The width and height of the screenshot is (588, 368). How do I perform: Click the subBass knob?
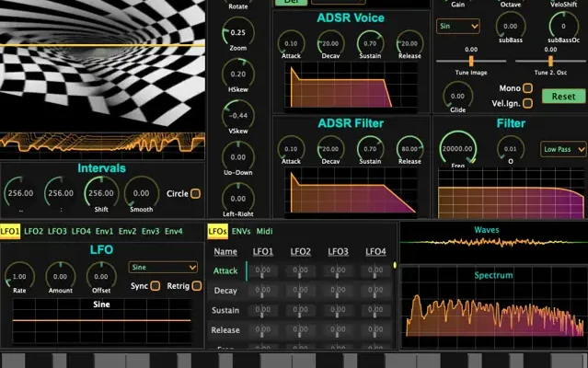click(511, 27)
